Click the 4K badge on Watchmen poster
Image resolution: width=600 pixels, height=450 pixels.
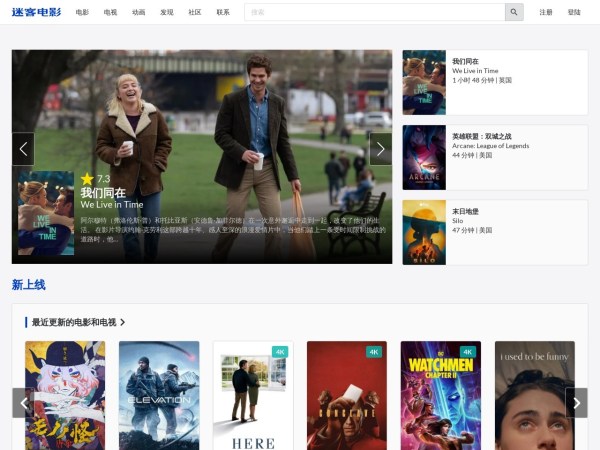click(x=468, y=352)
